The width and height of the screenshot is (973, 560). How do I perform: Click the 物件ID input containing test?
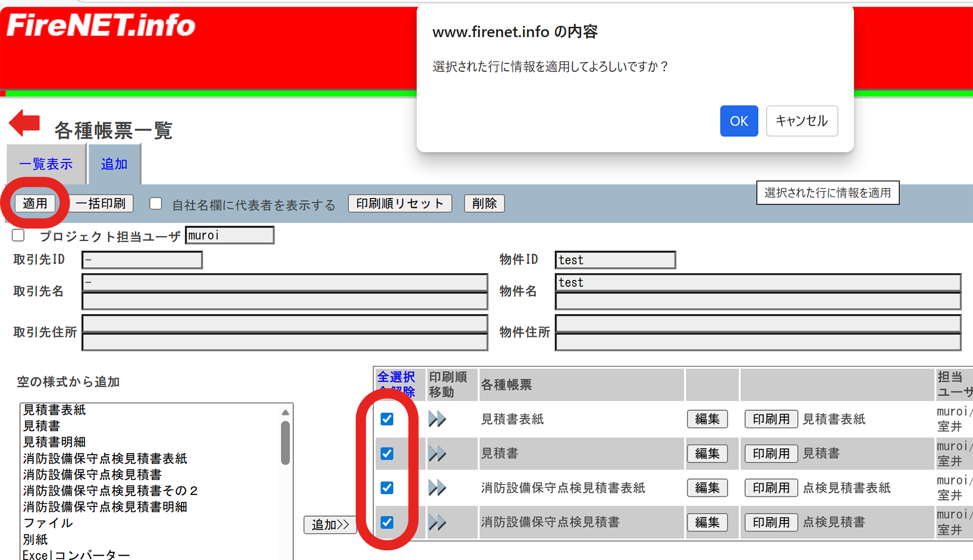click(615, 259)
